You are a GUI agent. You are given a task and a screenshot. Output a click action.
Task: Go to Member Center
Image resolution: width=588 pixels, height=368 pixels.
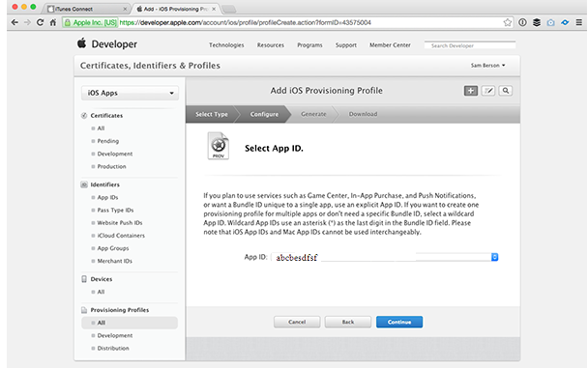390,45
